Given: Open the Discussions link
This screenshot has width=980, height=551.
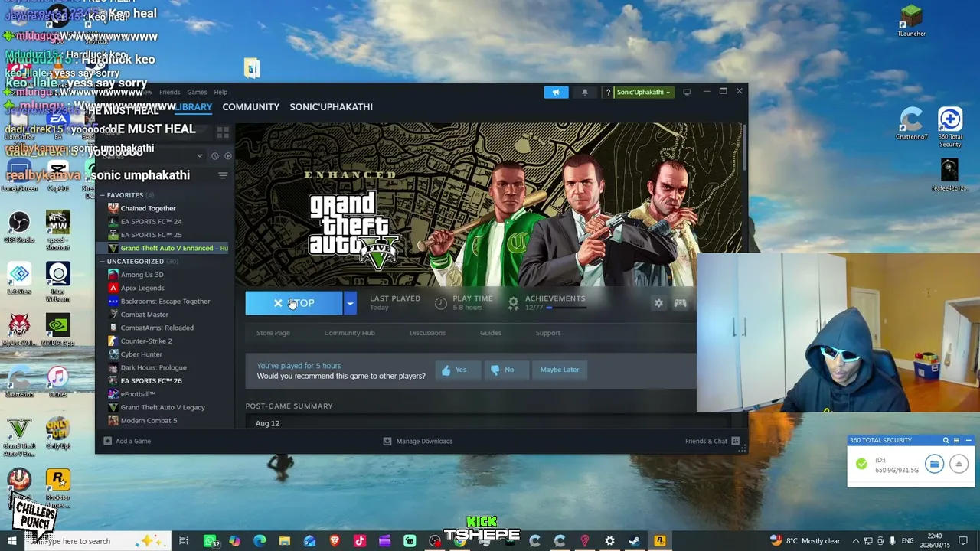Looking at the screenshot, I should tap(427, 333).
